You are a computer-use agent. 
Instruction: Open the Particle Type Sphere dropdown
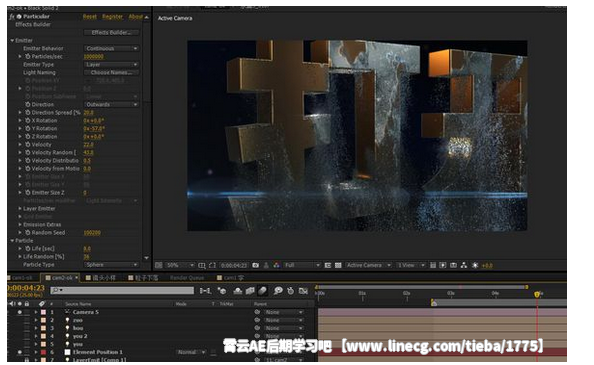pos(111,265)
